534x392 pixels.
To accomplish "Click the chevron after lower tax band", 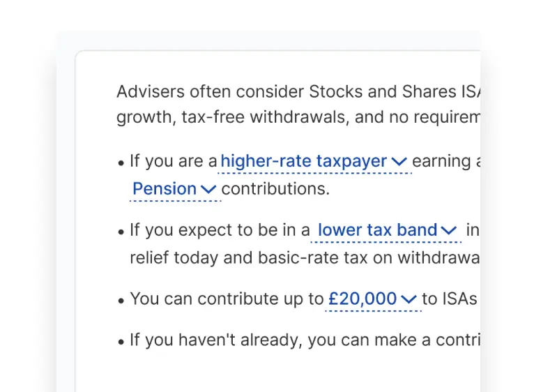I will (449, 230).
